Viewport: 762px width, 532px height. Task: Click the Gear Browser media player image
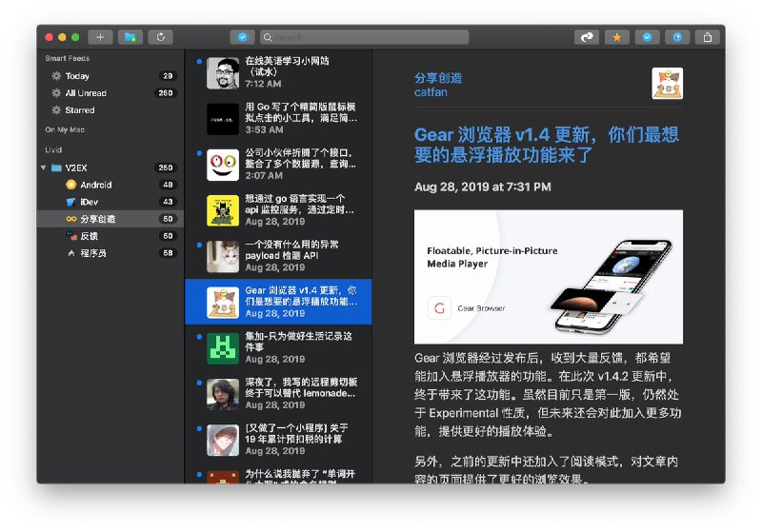click(548, 276)
